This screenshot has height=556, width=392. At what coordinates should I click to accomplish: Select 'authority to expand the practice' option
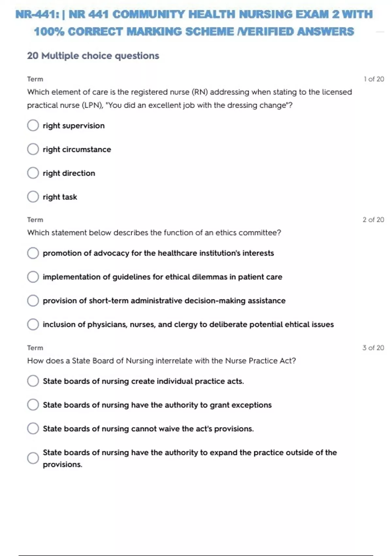(33, 458)
